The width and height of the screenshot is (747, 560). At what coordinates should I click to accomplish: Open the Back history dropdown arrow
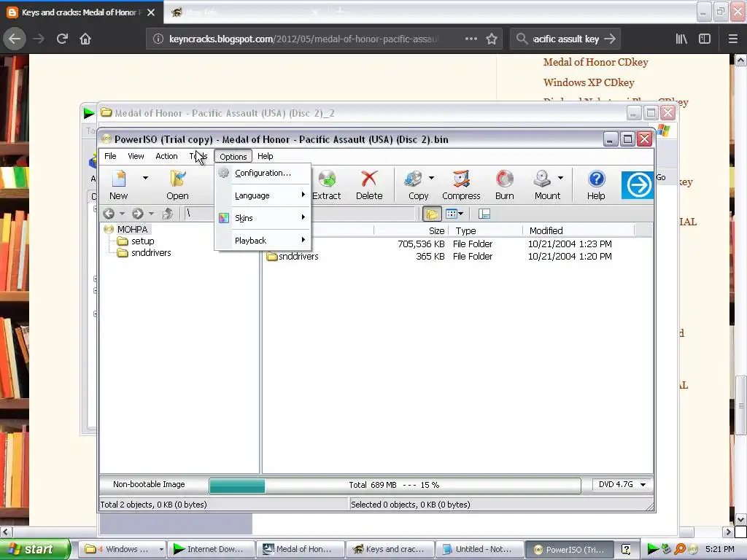[x=122, y=214]
